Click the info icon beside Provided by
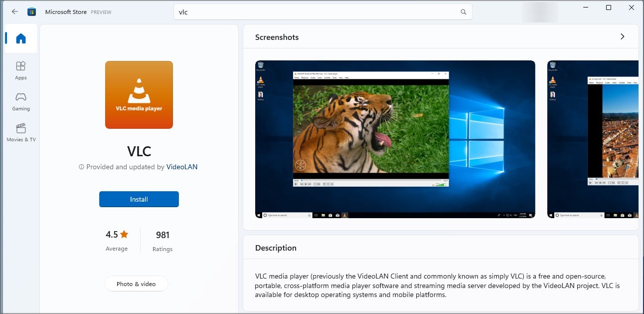The height and width of the screenshot is (314, 644). pos(82,167)
